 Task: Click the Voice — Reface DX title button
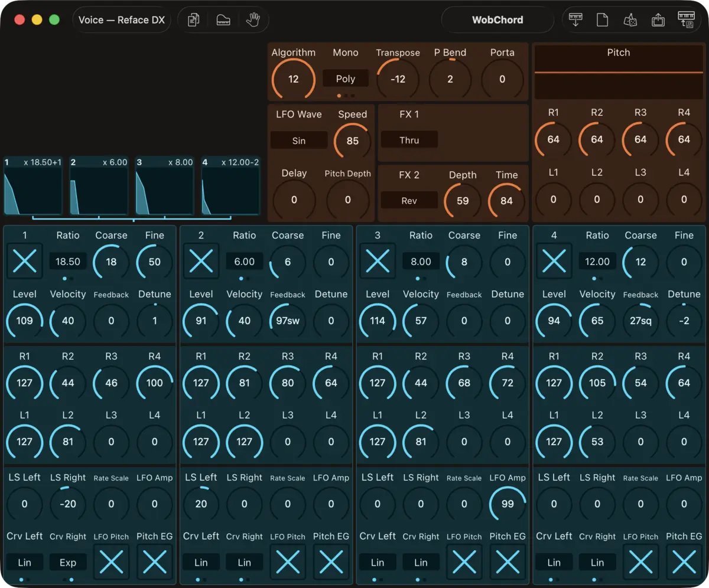click(122, 20)
